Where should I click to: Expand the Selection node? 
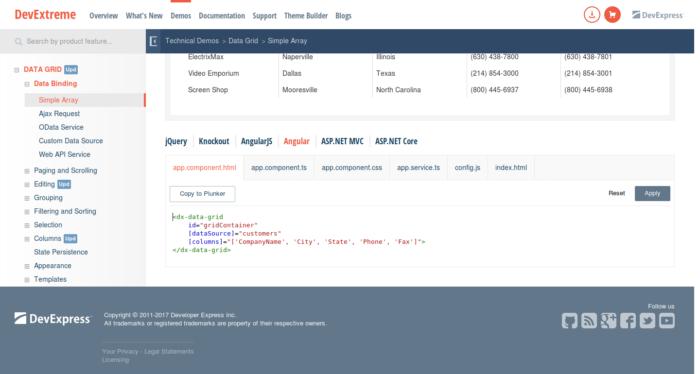tap(27, 225)
